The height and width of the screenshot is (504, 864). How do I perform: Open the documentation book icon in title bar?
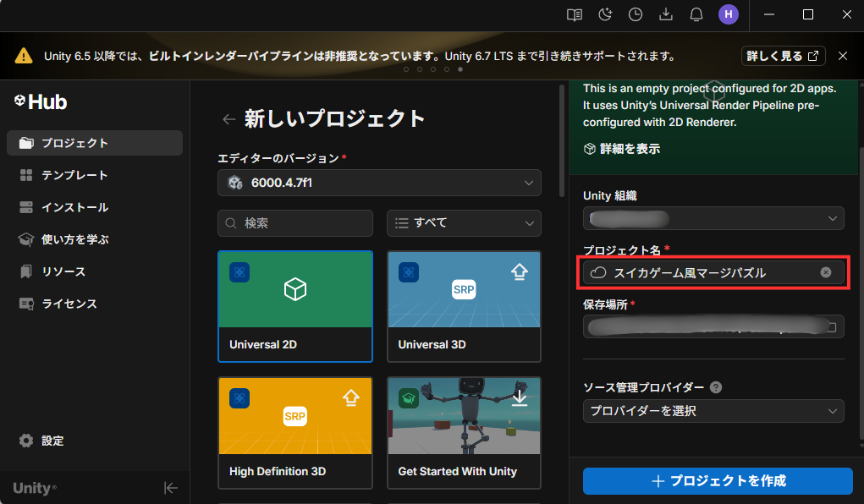[574, 15]
